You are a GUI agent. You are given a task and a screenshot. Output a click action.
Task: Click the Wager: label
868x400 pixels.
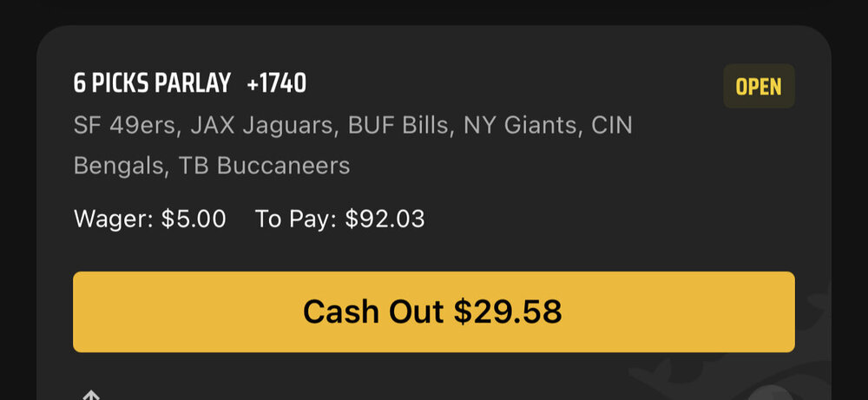pos(114,219)
